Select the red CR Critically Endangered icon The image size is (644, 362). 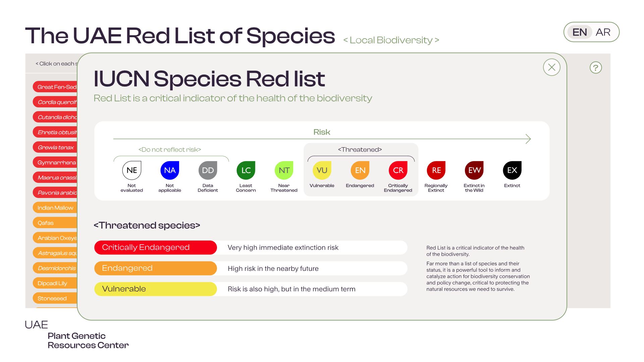click(398, 170)
